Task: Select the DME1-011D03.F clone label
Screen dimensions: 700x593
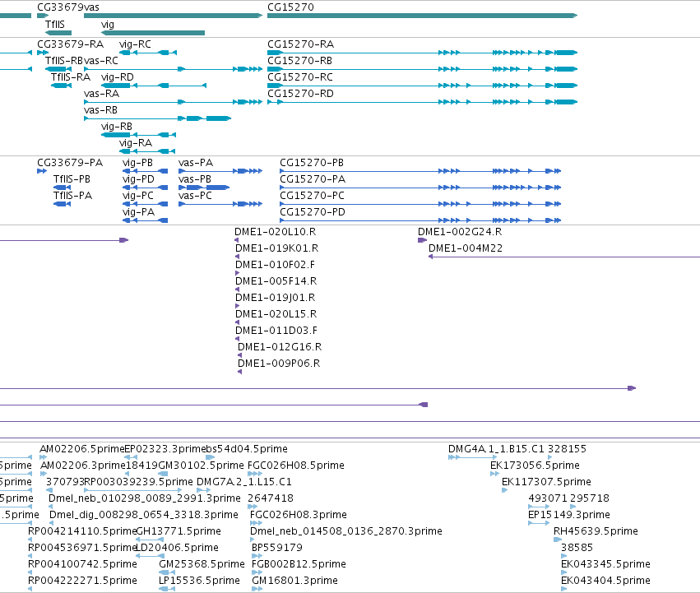Action: coord(276,331)
